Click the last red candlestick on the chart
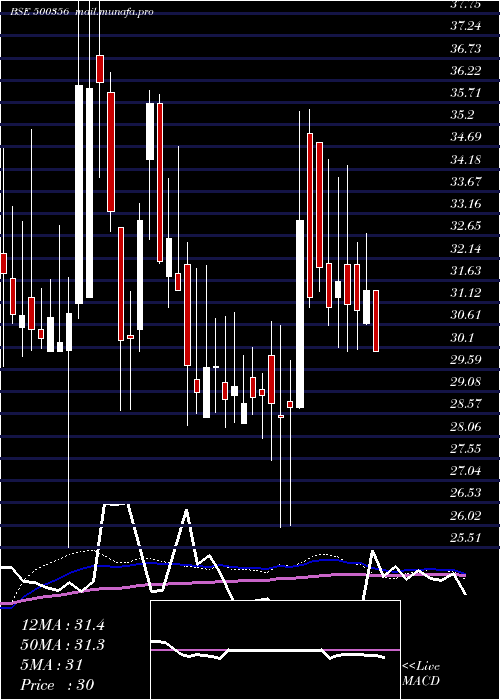Screen dimensions: 500x700 pos(376,321)
